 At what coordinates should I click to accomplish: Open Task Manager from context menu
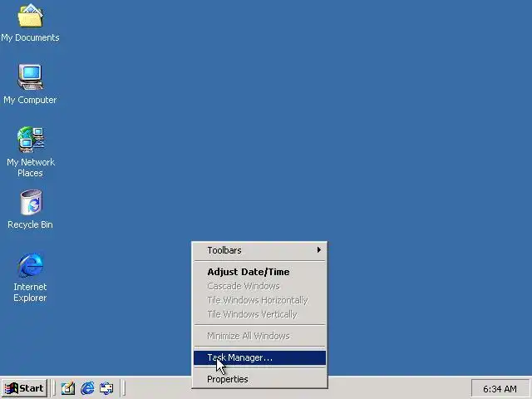(x=259, y=357)
